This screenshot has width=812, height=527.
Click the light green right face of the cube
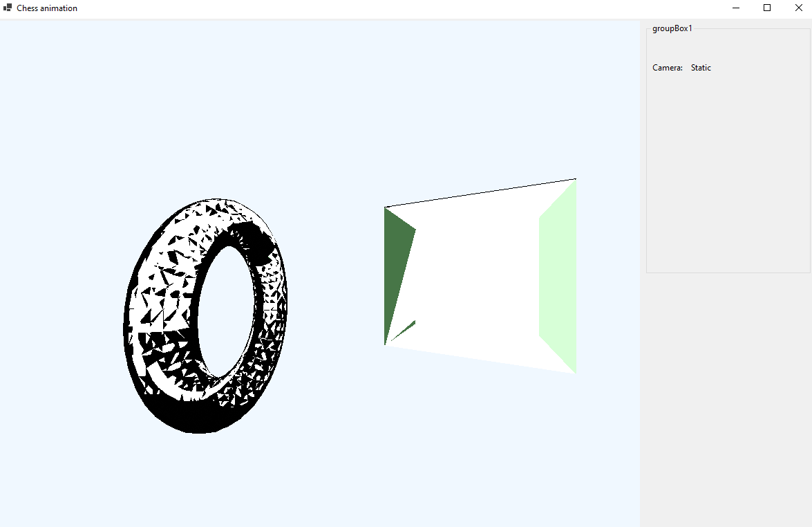558,277
